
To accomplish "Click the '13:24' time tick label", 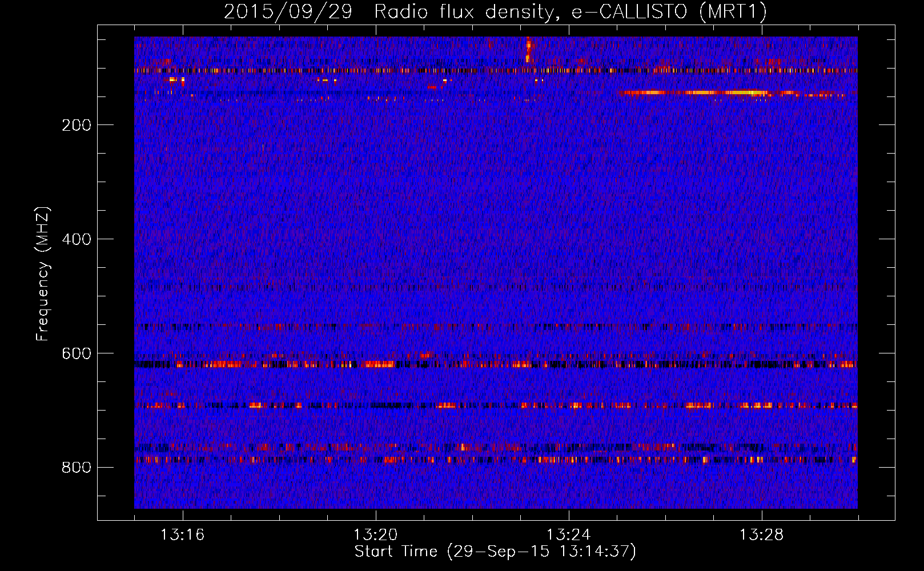I will pyautogui.click(x=568, y=535).
